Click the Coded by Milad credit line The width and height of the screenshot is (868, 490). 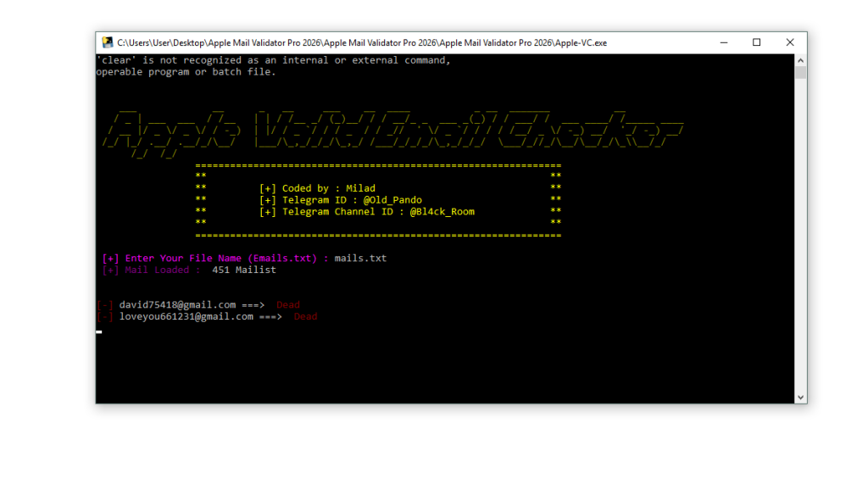click(x=318, y=187)
